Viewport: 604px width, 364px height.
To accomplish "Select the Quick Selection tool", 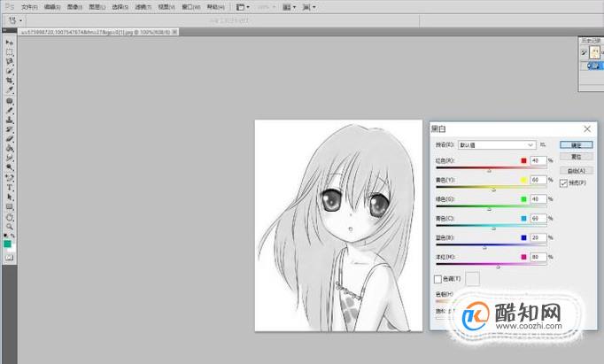I will click(x=9, y=71).
